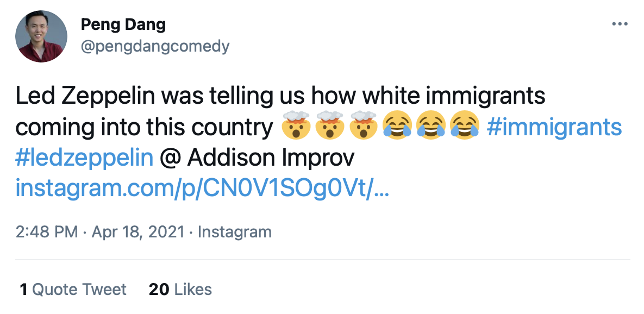The image size is (644, 314).
Task: Select the middle exploding head emoji
Action: click(x=329, y=127)
